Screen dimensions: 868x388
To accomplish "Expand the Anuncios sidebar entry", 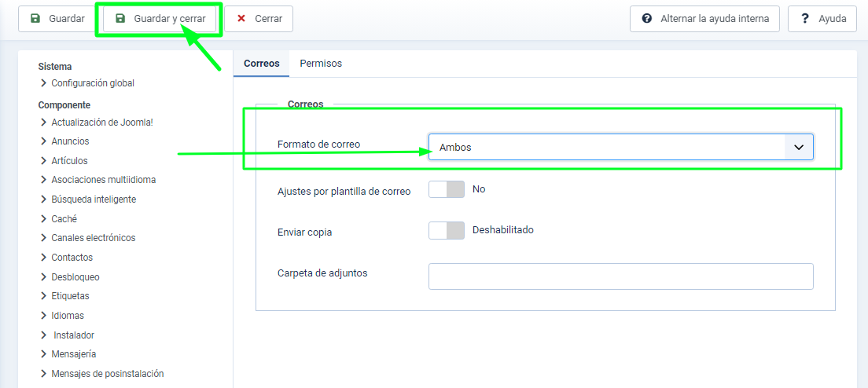I will coord(70,141).
